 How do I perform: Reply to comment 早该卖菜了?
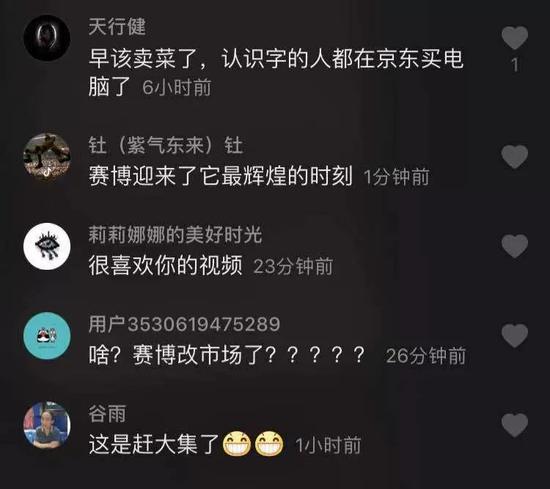[x=276, y=73]
